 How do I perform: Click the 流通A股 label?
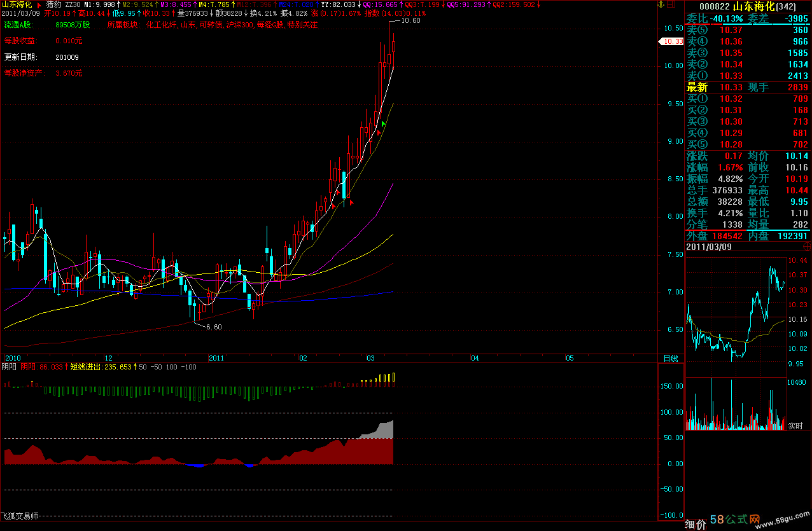click(18, 25)
